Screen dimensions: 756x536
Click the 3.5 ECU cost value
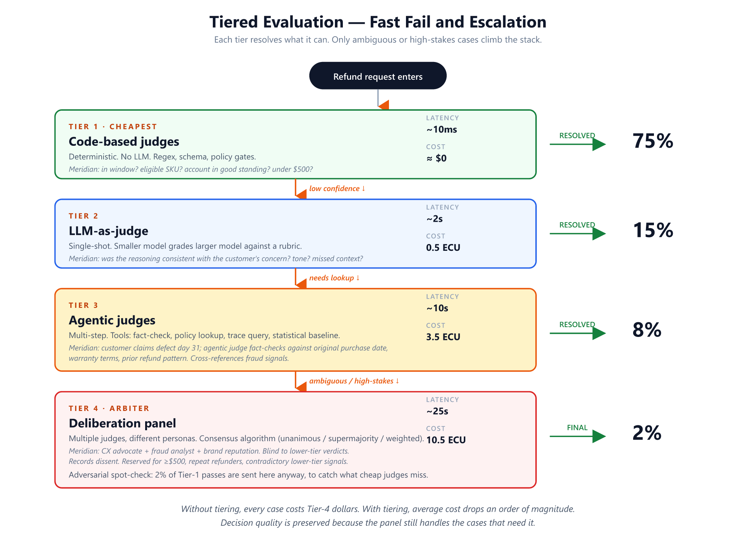tap(443, 337)
